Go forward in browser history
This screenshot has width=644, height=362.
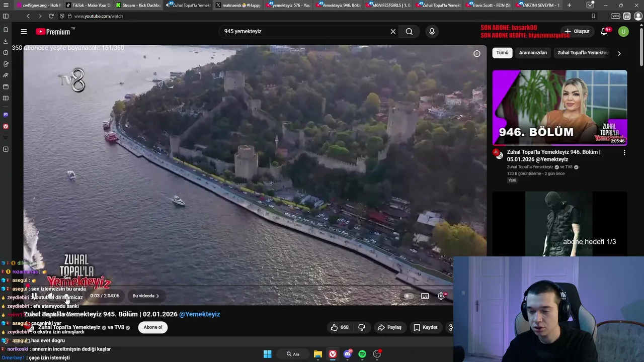[x=40, y=16]
